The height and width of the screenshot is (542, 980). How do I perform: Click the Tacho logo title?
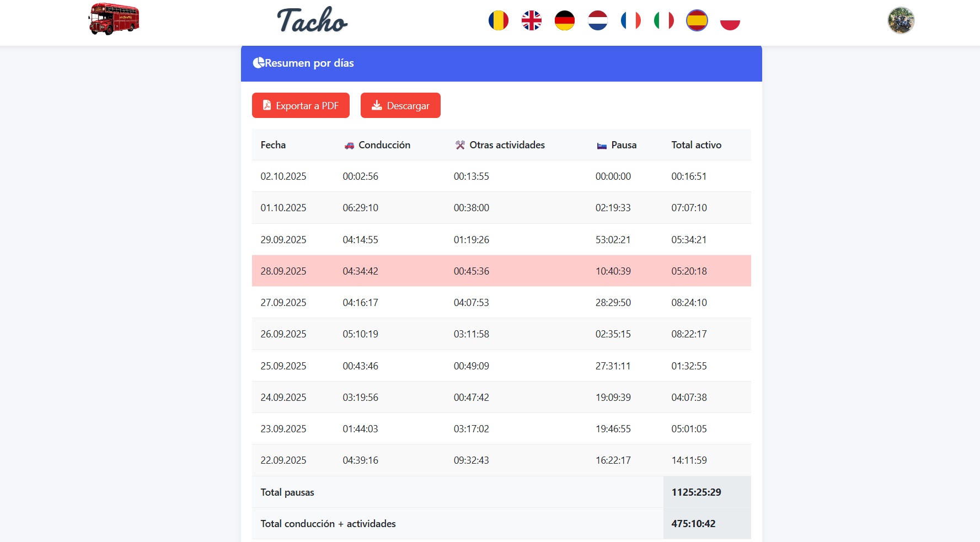tap(312, 21)
